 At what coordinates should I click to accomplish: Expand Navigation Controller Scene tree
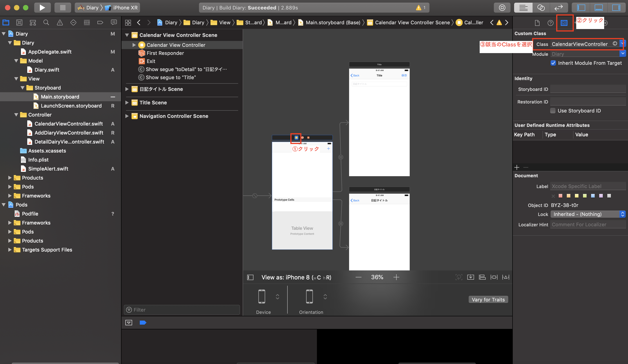(x=127, y=116)
